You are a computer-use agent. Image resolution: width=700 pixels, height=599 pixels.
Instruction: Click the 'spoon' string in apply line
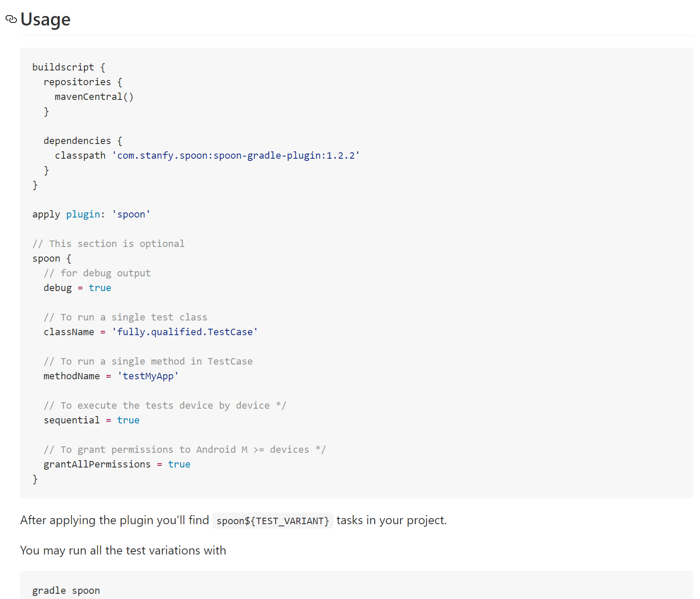(x=131, y=215)
